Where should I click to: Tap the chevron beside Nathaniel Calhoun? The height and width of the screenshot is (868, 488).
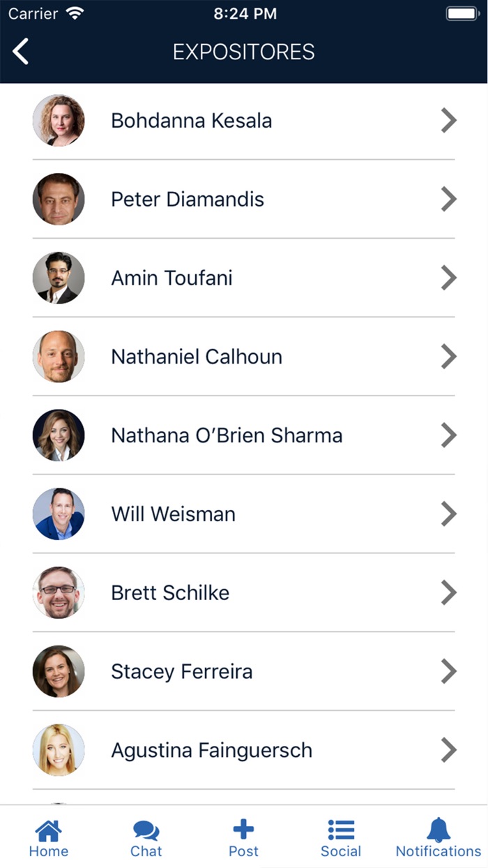coord(448,357)
